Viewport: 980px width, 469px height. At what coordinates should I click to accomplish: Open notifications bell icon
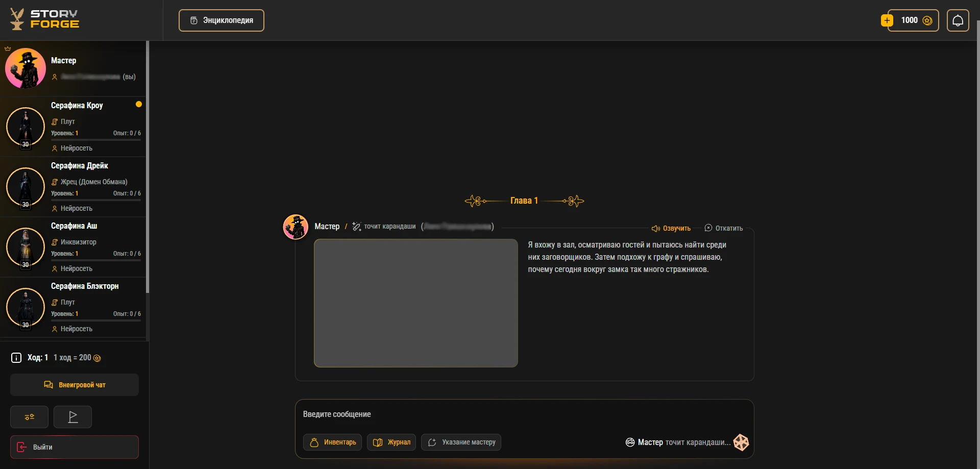958,20
